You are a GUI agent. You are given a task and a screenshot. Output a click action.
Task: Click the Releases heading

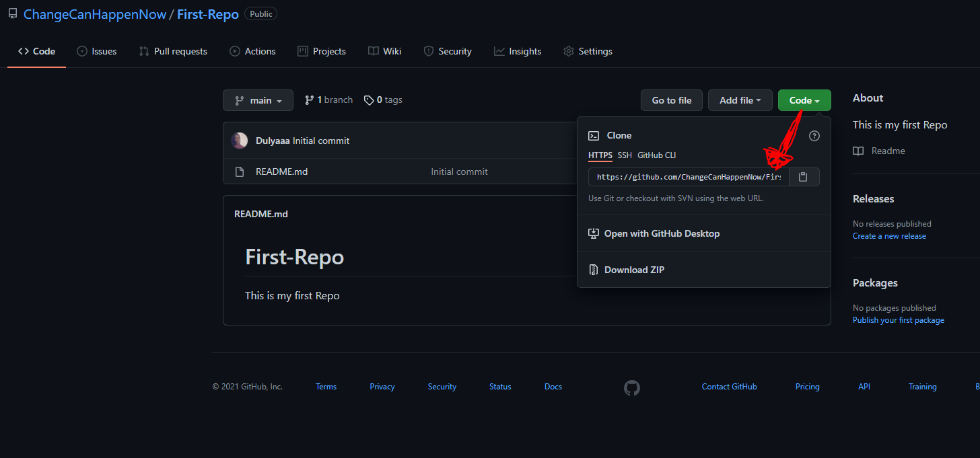(x=873, y=198)
